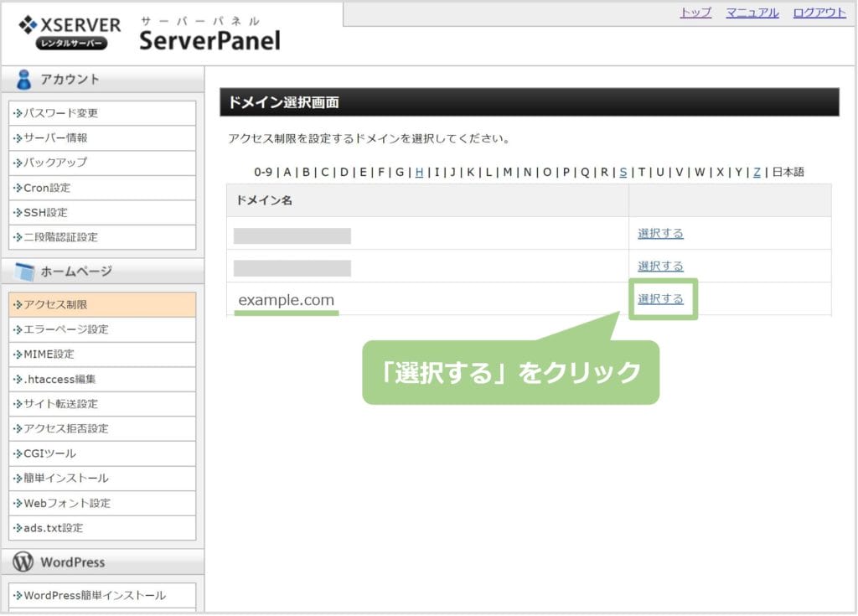Image resolution: width=858 pixels, height=616 pixels.
Task: Filter domains by letter S
Action: 623,173
